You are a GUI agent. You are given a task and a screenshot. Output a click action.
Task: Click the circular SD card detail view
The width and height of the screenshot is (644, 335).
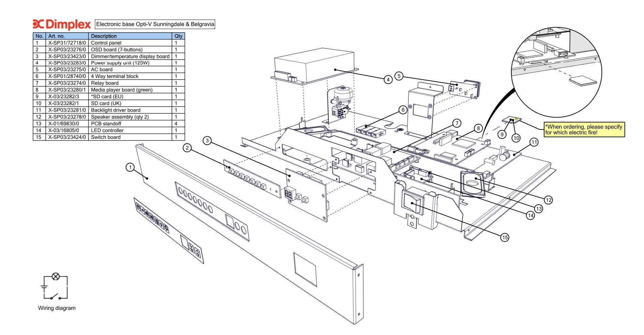tap(556, 73)
